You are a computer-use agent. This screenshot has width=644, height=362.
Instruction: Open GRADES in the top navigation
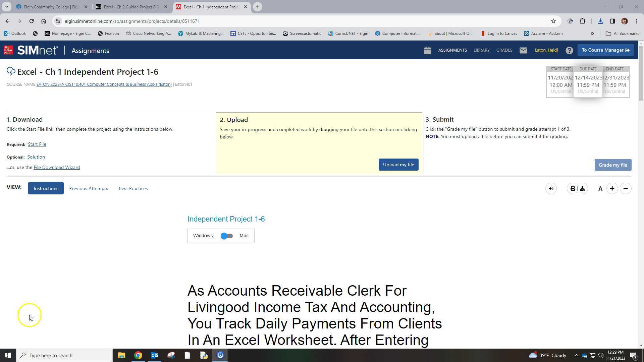(504, 50)
